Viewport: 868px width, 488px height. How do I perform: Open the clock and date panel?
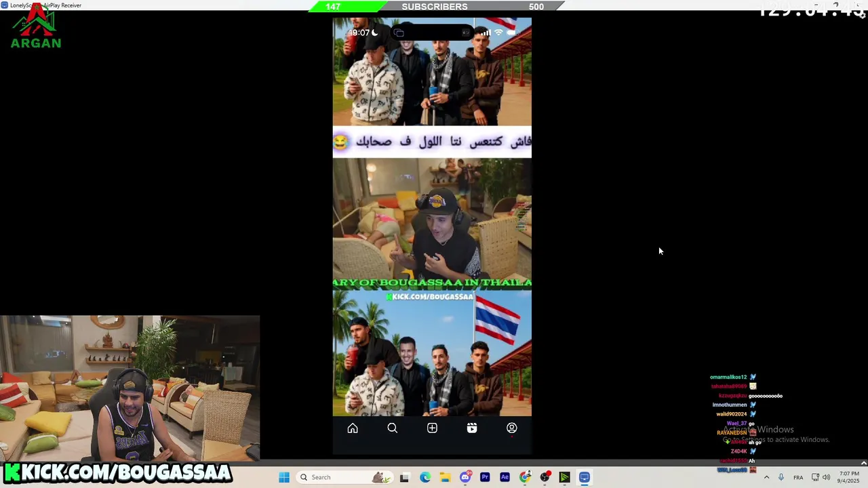click(x=849, y=477)
